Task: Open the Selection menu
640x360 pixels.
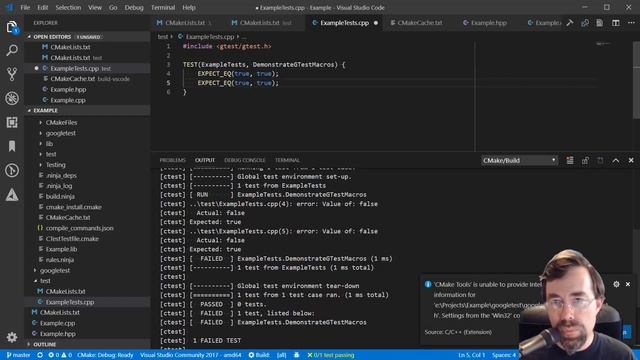Action: pyautogui.click(x=68, y=7)
